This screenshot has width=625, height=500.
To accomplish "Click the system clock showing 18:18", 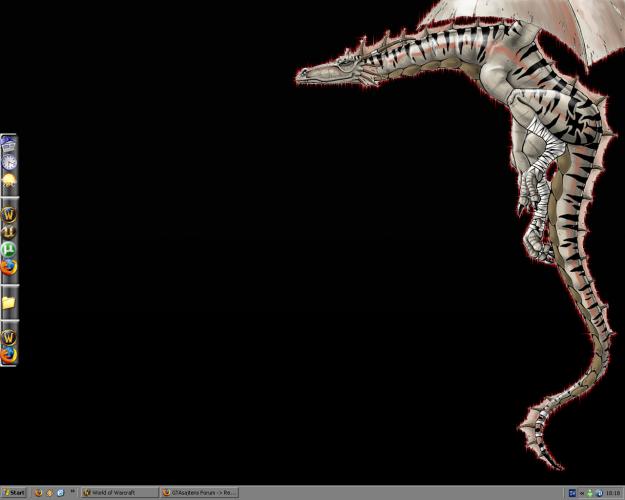I will pos(611,493).
